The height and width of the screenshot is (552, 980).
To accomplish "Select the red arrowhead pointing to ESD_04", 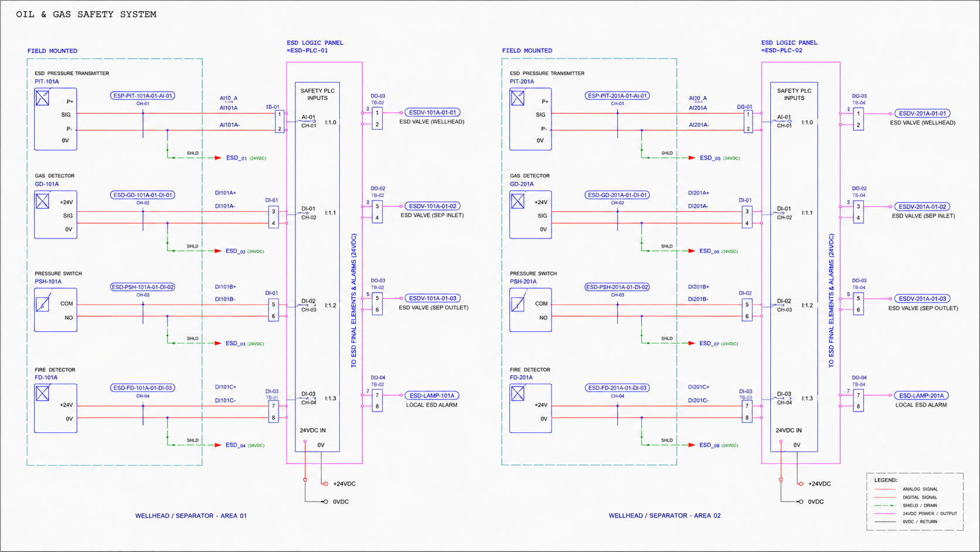I will [x=217, y=445].
